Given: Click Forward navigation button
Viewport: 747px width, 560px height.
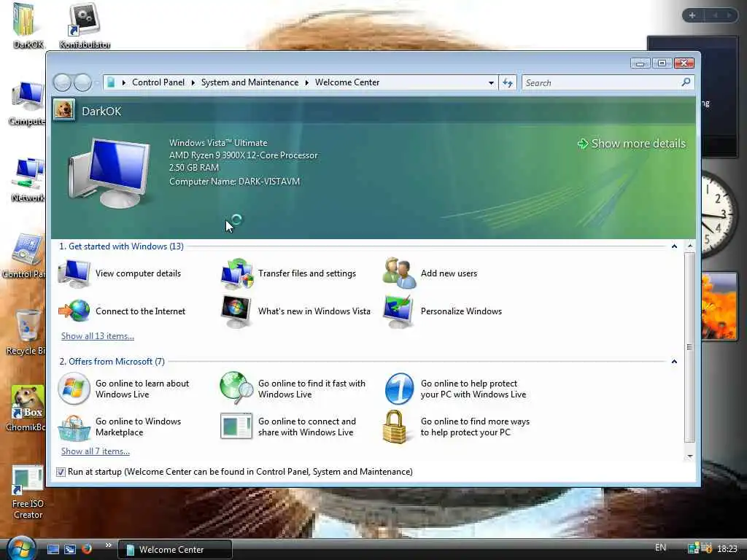Looking at the screenshot, I should [83, 82].
